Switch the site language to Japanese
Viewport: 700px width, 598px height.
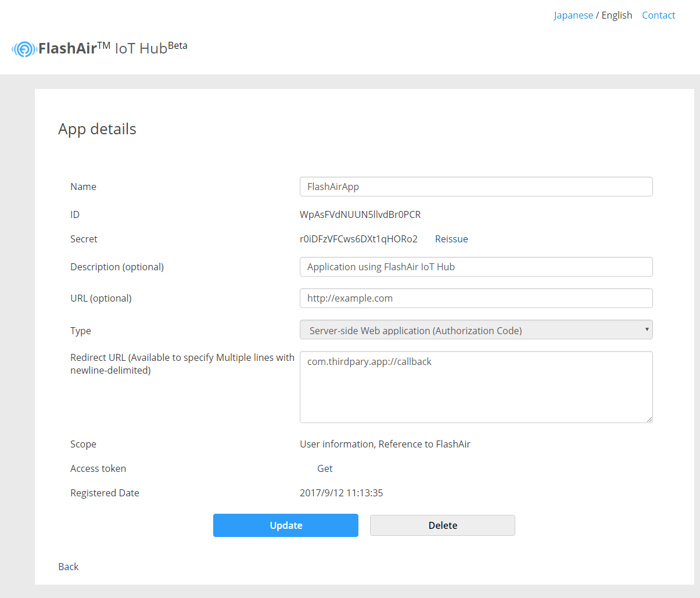point(573,15)
